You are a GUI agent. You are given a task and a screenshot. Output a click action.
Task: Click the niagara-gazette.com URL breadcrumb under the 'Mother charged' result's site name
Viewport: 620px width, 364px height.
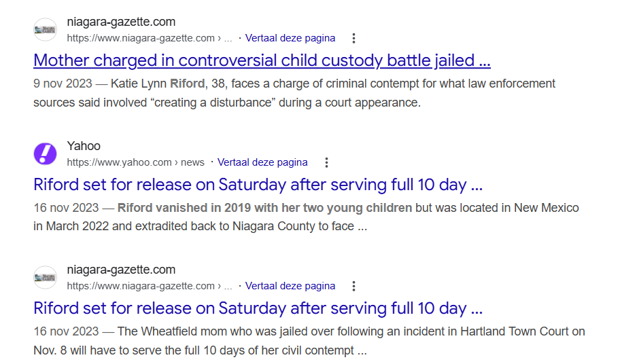[x=149, y=38]
